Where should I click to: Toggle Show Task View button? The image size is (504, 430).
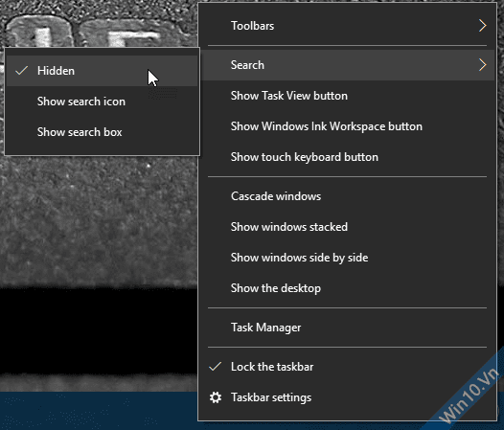348,96
